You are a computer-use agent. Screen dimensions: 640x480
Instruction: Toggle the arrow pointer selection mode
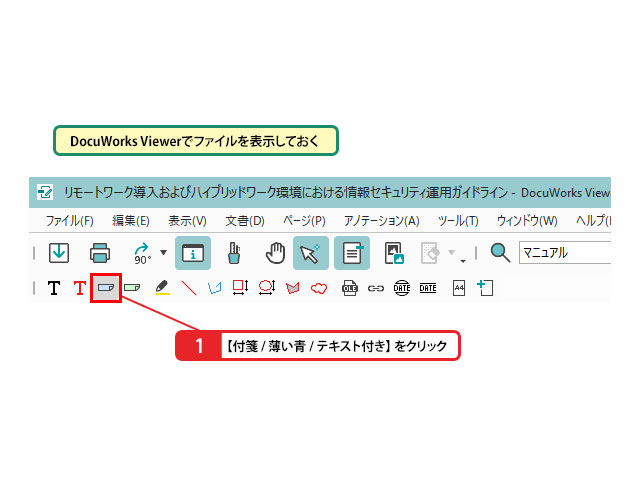click(311, 253)
